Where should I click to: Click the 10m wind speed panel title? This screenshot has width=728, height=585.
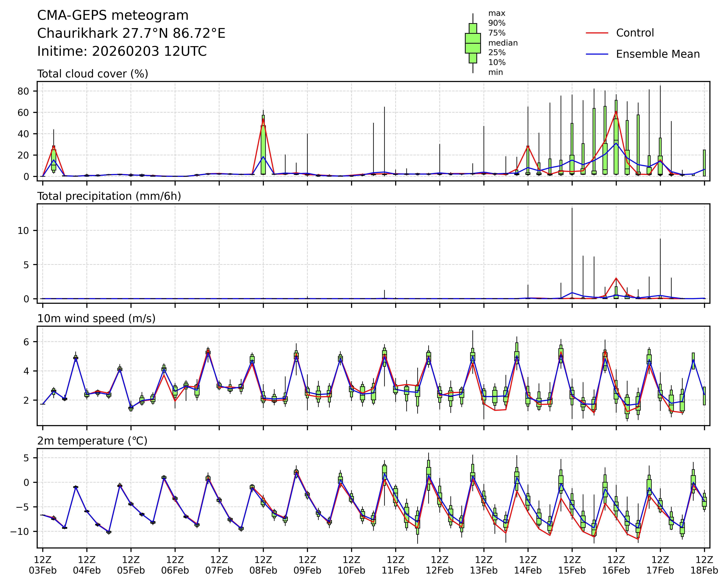pos(96,318)
